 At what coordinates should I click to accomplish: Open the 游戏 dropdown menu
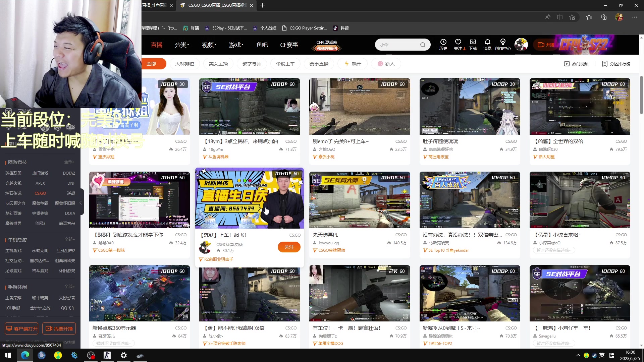(x=236, y=45)
